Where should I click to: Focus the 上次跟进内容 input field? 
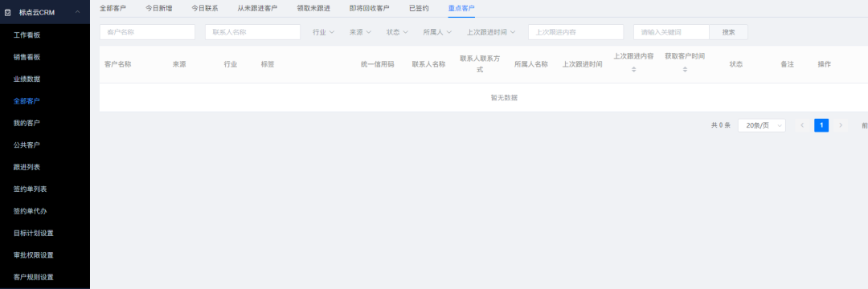coord(575,32)
